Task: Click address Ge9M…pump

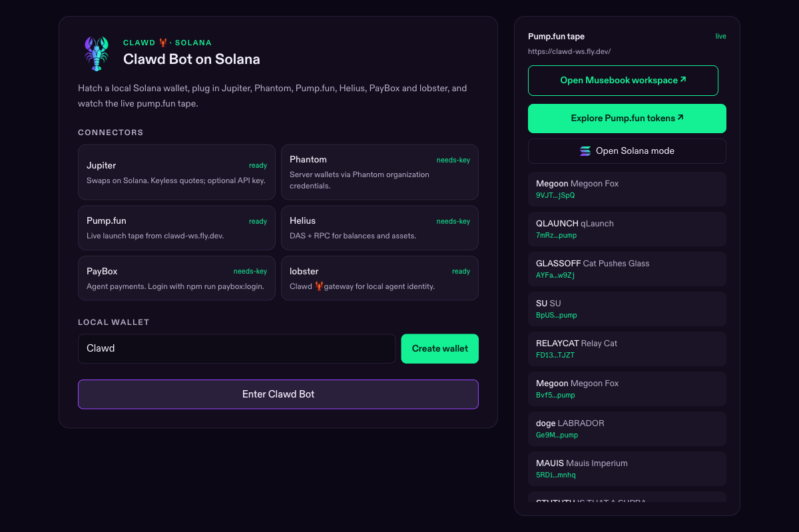Action: tap(557, 435)
